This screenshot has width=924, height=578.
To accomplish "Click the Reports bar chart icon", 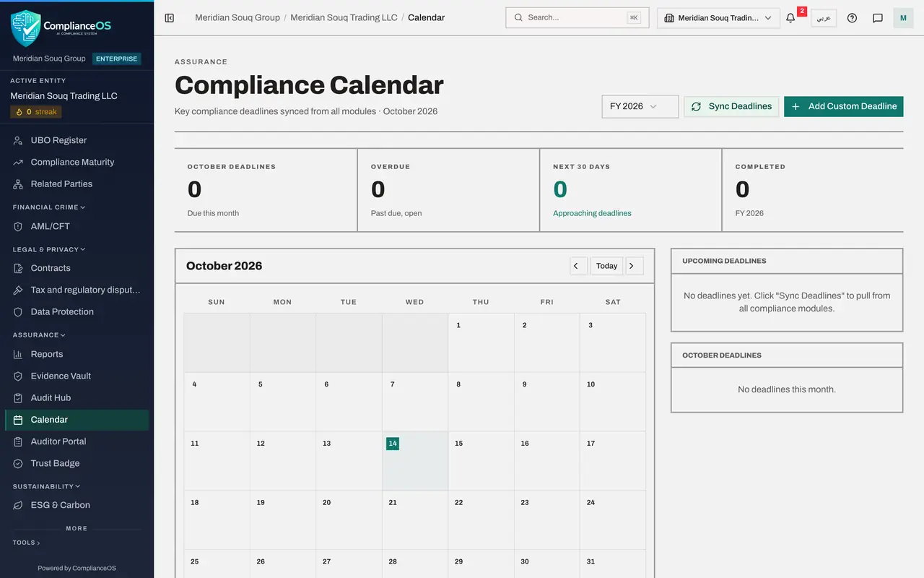I will pyautogui.click(x=18, y=354).
